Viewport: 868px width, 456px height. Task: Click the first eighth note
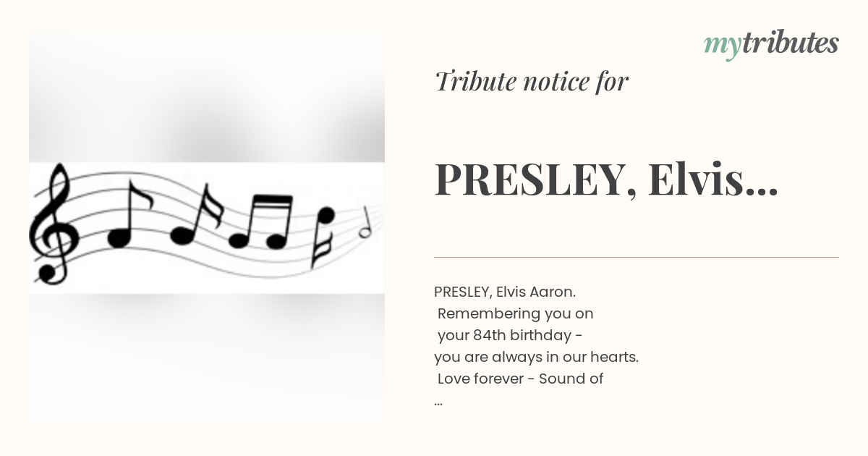pyautogui.click(x=127, y=215)
